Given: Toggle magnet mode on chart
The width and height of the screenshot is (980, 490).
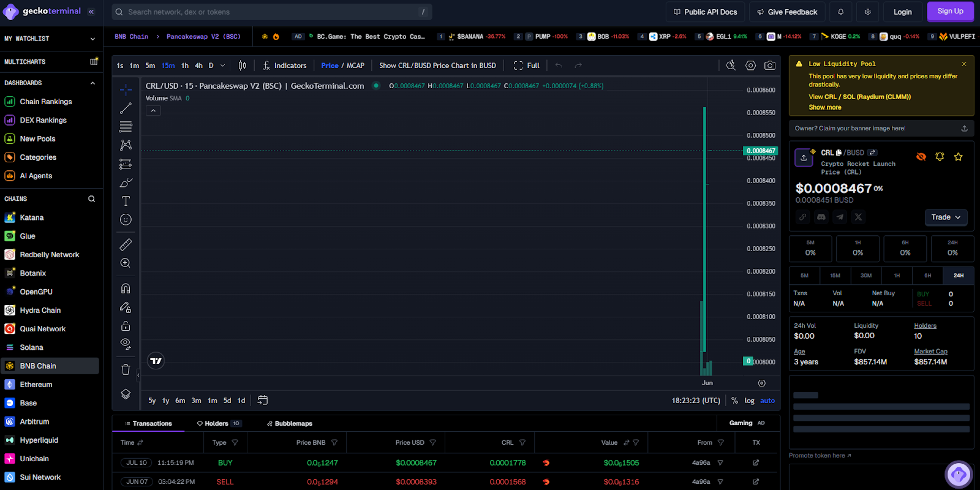Looking at the screenshot, I should click(126, 288).
